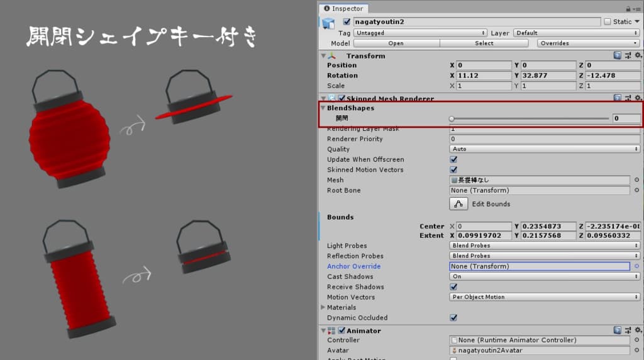
Task: Open the Tag dropdown showing Untagged
Action: pyautogui.click(x=420, y=33)
